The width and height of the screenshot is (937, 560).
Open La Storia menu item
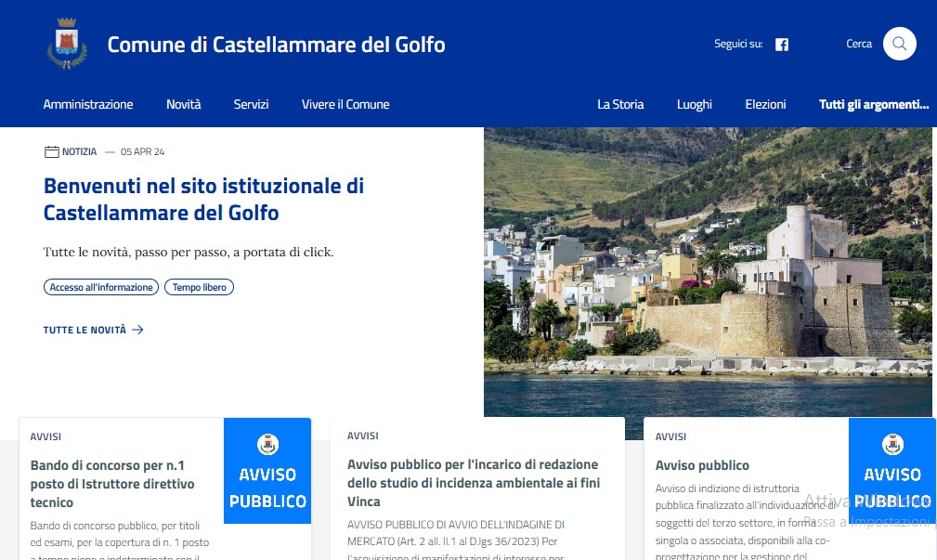pyautogui.click(x=620, y=104)
